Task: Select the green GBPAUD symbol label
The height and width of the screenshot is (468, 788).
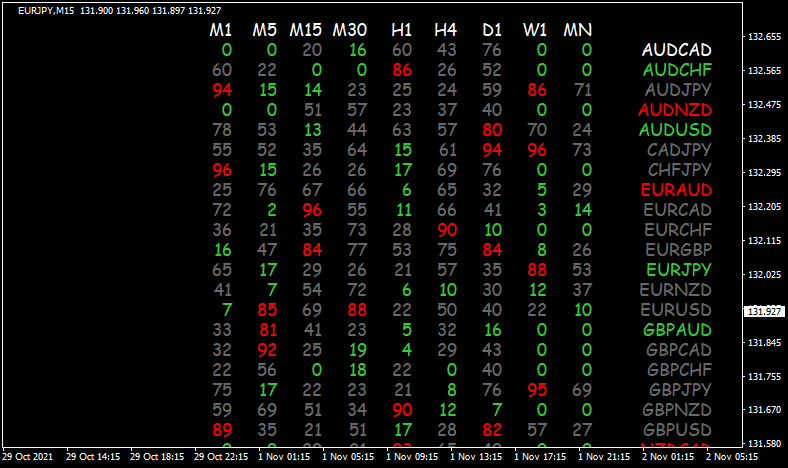Action: 676,330
